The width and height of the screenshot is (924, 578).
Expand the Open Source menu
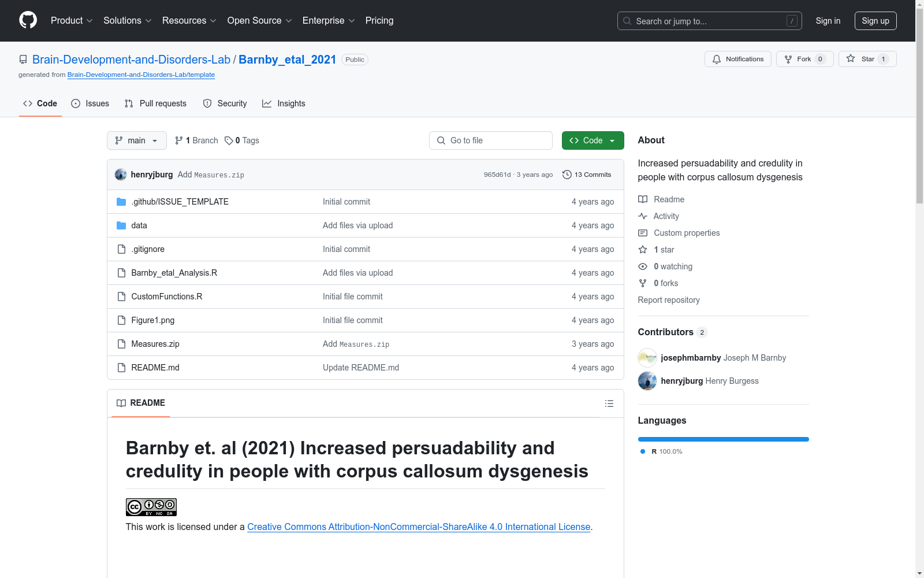coord(259,21)
